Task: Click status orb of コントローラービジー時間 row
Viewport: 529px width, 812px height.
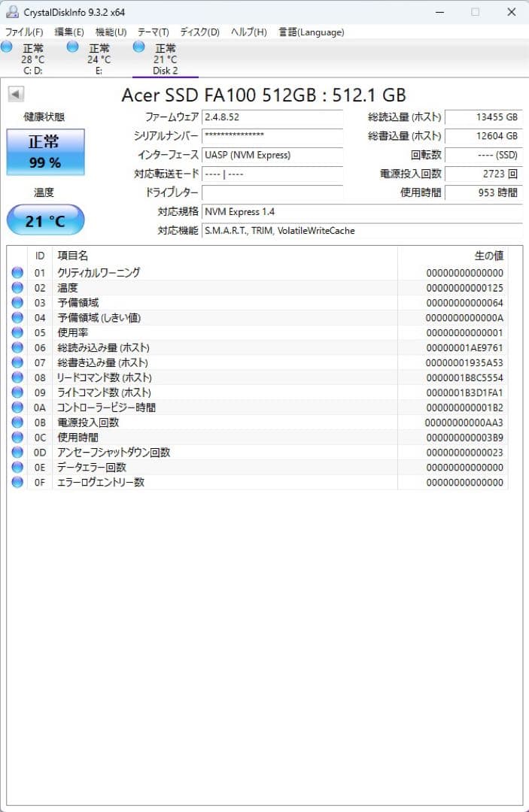Action: [17, 407]
